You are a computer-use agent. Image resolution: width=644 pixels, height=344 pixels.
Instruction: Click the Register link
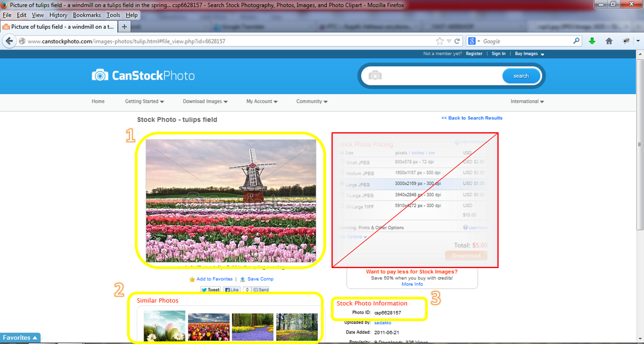(x=474, y=54)
